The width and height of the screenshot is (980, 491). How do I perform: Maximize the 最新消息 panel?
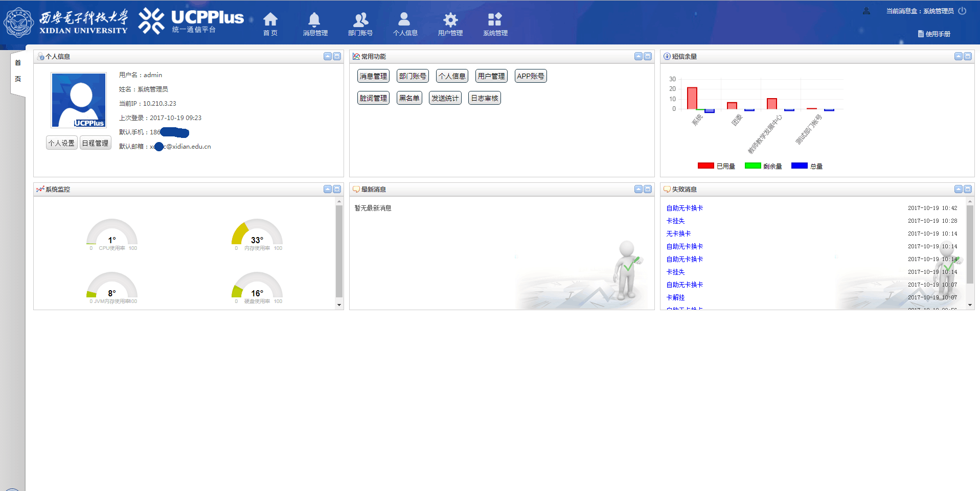tap(648, 189)
